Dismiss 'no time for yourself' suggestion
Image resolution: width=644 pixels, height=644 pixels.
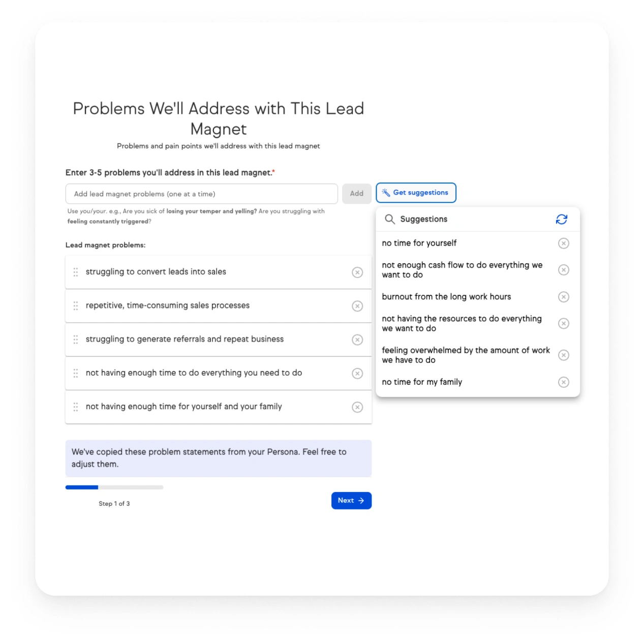pos(563,243)
